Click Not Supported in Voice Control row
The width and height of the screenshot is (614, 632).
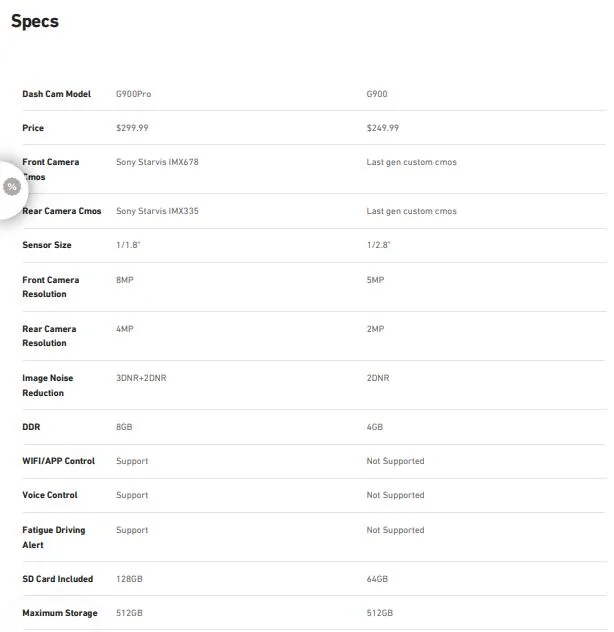click(x=395, y=495)
